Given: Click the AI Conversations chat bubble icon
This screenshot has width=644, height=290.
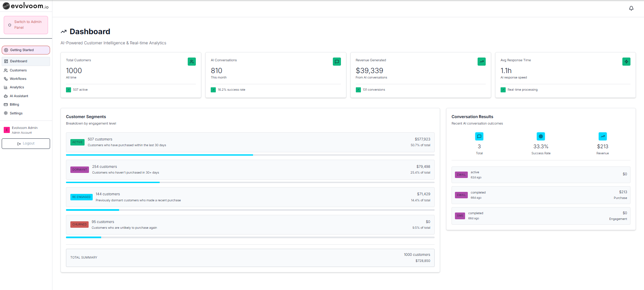Looking at the screenshot, I should pyautogui.click(x=337, y=62).
